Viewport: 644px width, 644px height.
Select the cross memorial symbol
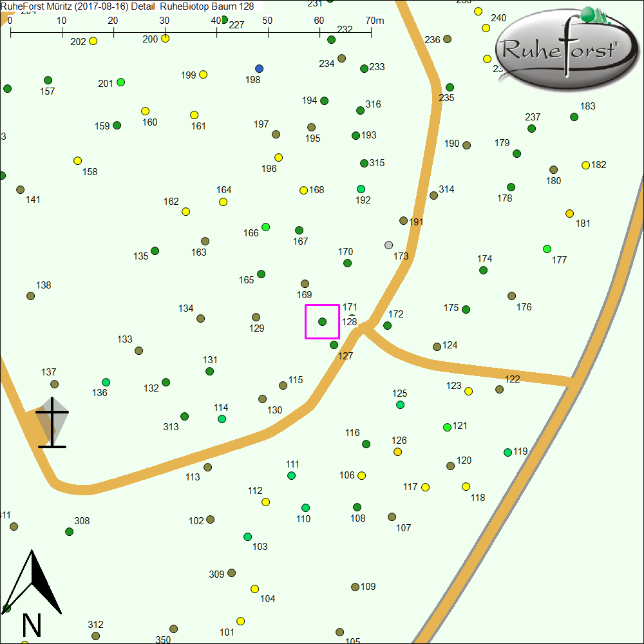click(52, 422)
